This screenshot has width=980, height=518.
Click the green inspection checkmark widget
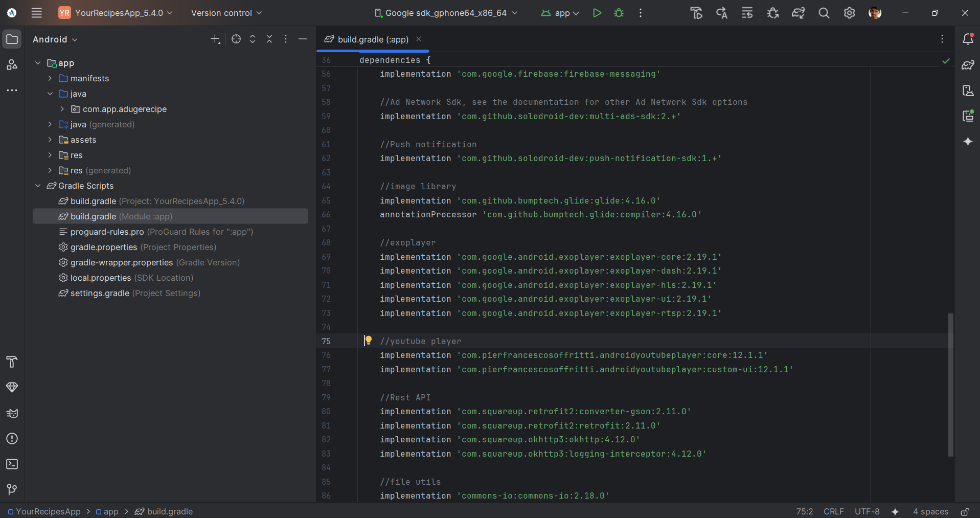click(x=946, y=61)
